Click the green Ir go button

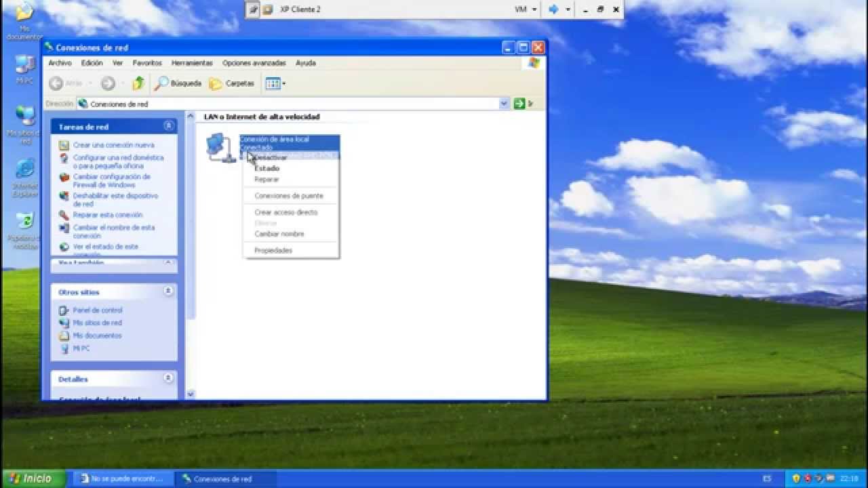[524, 104]
